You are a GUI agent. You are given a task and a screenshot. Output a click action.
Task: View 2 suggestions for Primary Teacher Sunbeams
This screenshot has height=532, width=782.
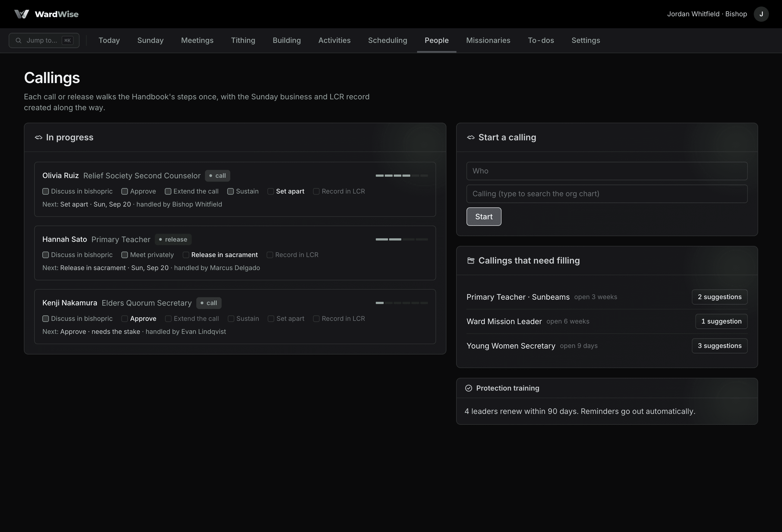720,297
